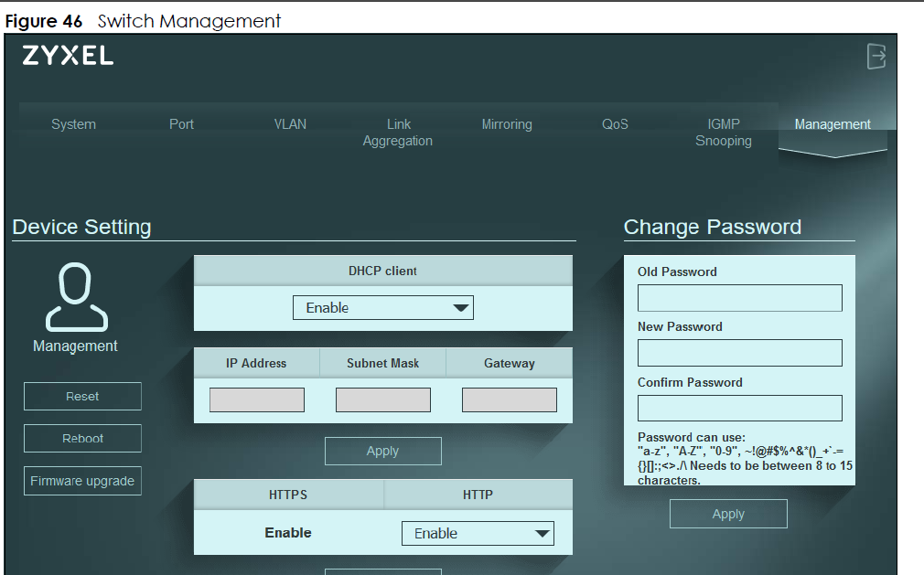The height and width of the screenshot is (575, 924).
Task: Click the Management user profile icon
Action: point(77,297)
